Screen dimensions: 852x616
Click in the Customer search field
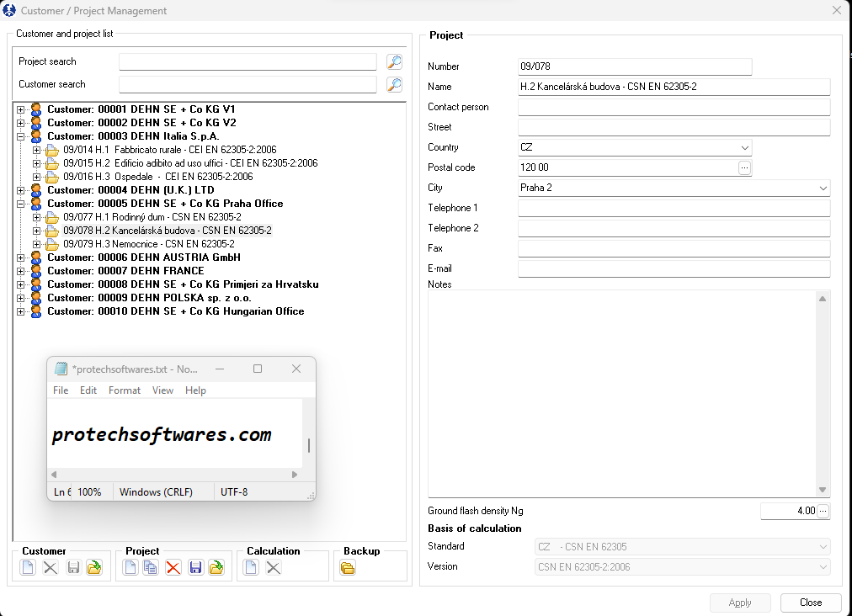[248, 85]
